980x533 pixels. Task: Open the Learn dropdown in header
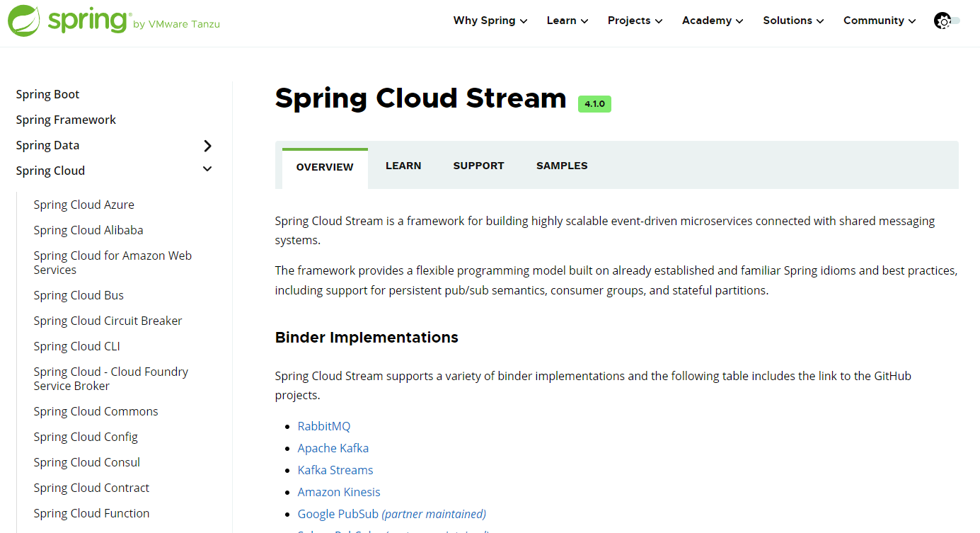pyautogui.click(x=567, y=21)
